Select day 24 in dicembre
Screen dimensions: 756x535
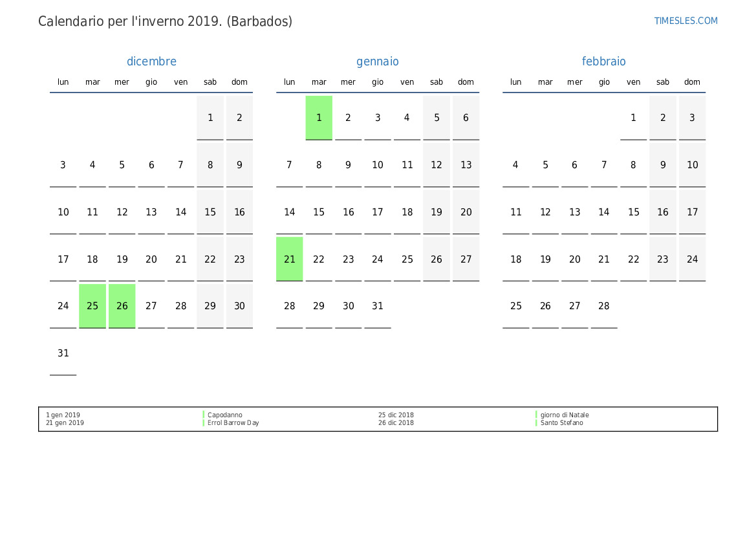click(63, 306)
